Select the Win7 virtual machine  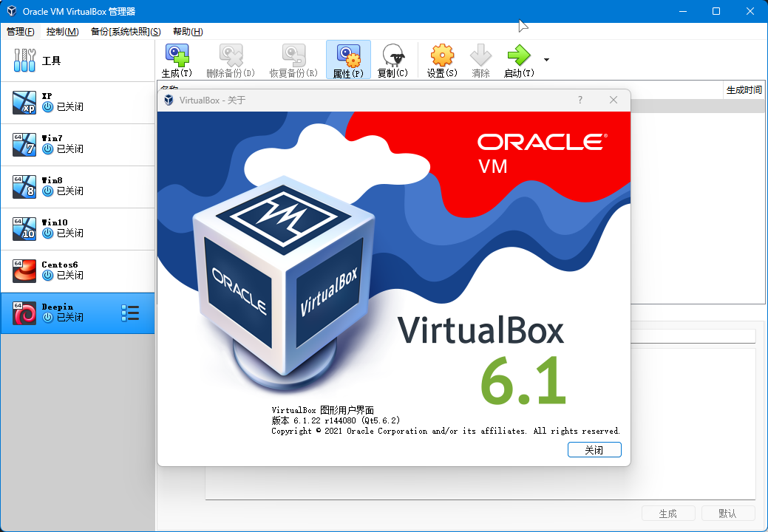[x=78, y=145]
